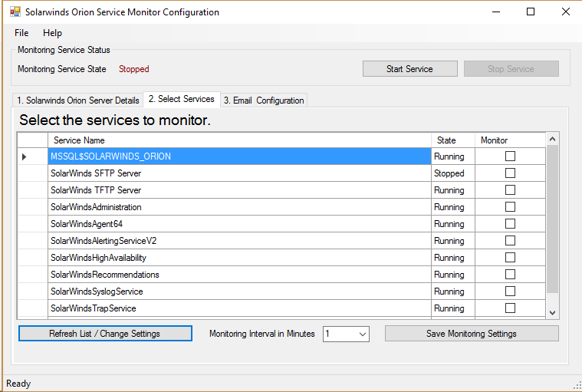This screenshot has width=582, height=392.
Task: Click the red Stopped service state label
Action: (133, 69)
